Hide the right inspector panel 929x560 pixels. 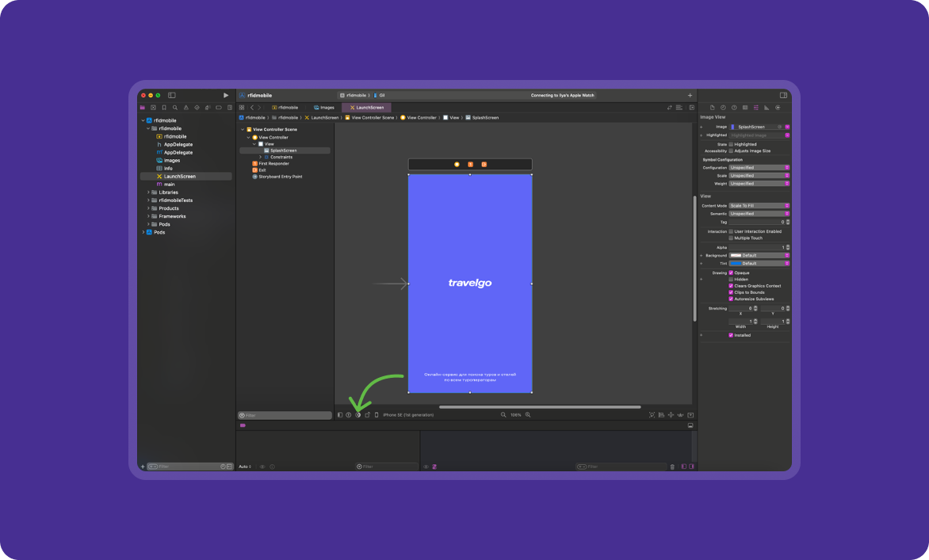783,95
